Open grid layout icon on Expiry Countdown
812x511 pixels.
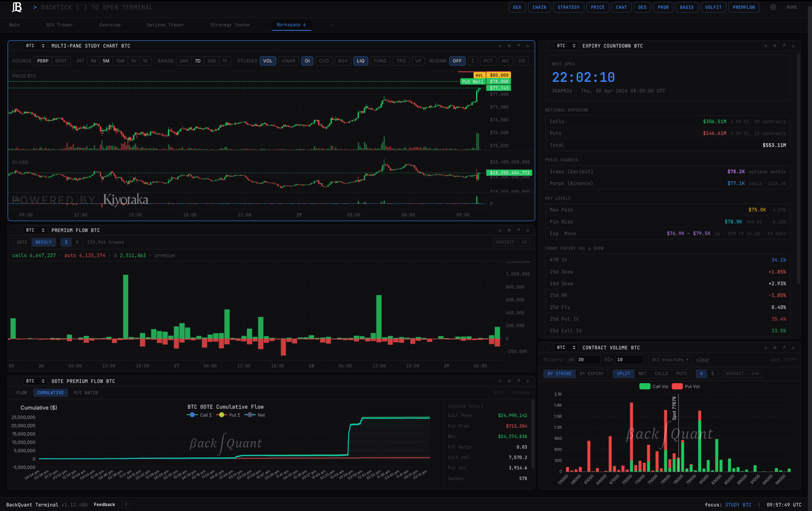tap(775, 46)
